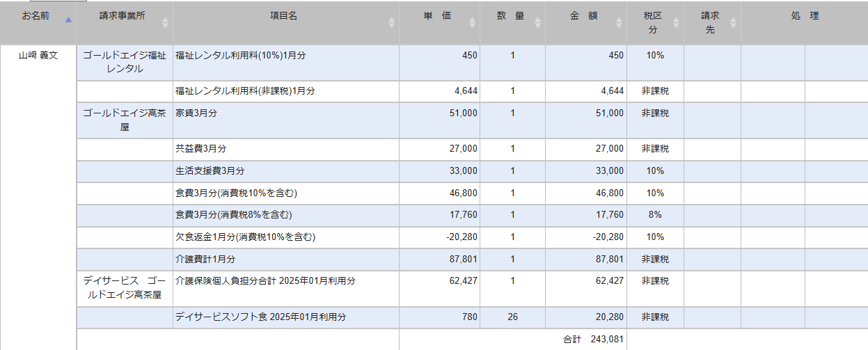Click ゴールドエイジ福祉レンタル office cell
This screenshot has width=868, height=350.
(124, 62)
